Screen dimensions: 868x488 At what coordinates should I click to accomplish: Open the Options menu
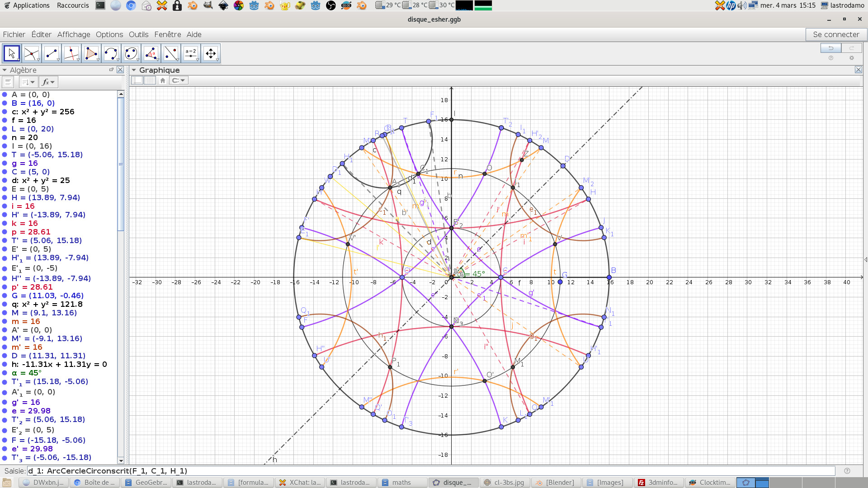[x=109, y=34]
